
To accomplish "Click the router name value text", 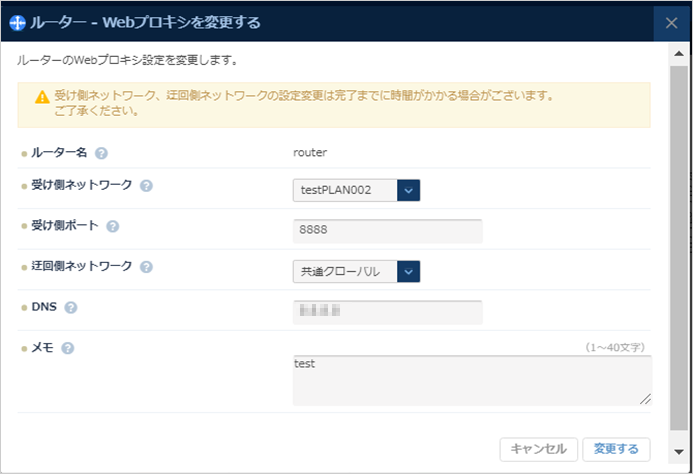I will click(x=310, y=153).
